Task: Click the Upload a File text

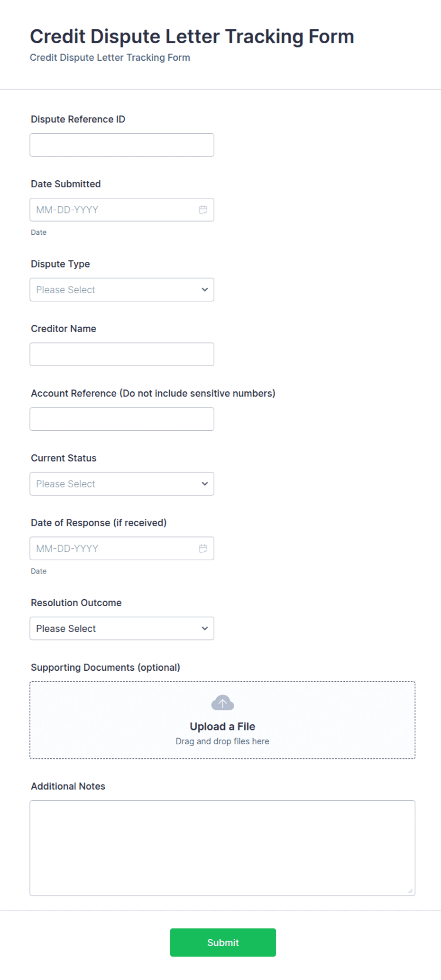Action: 222,727
